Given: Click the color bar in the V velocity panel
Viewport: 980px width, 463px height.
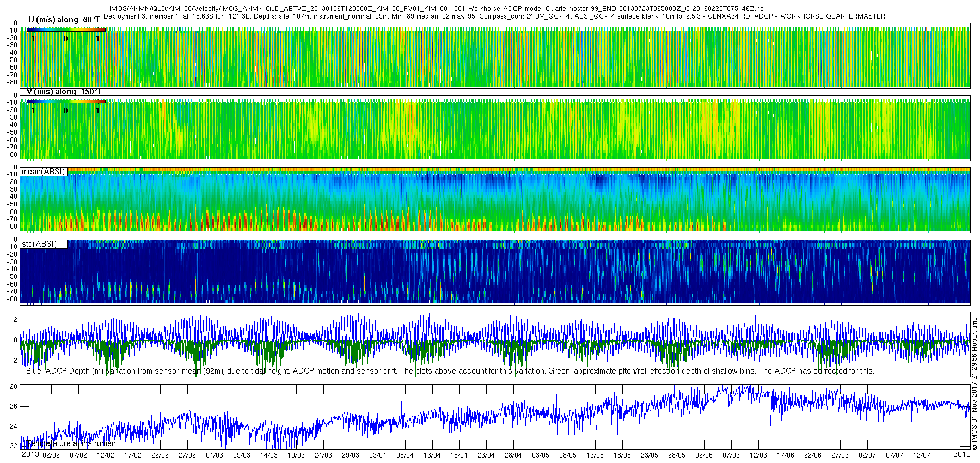Looking at the screenshot, I should (66, 102).
